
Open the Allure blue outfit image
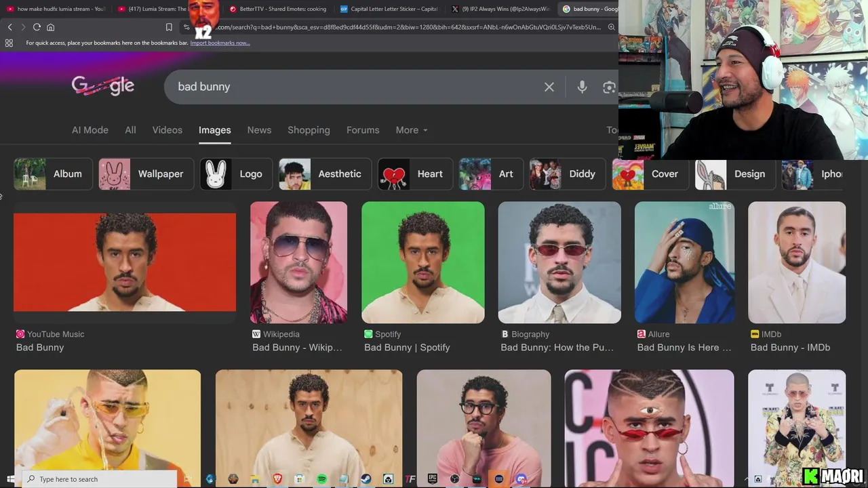(684, 262)
